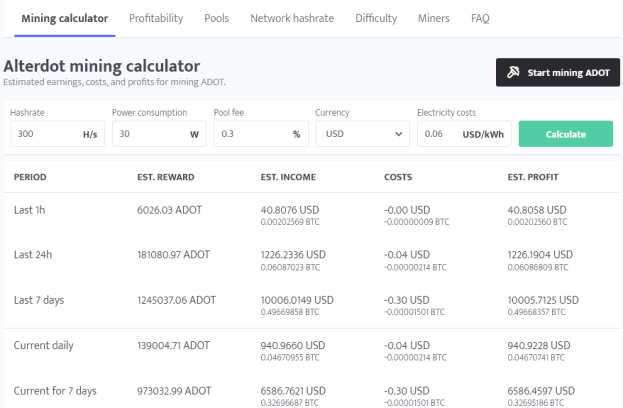Go to the Network hashrate tab
This screenshot has height=408, width=623.
point(292,18)
